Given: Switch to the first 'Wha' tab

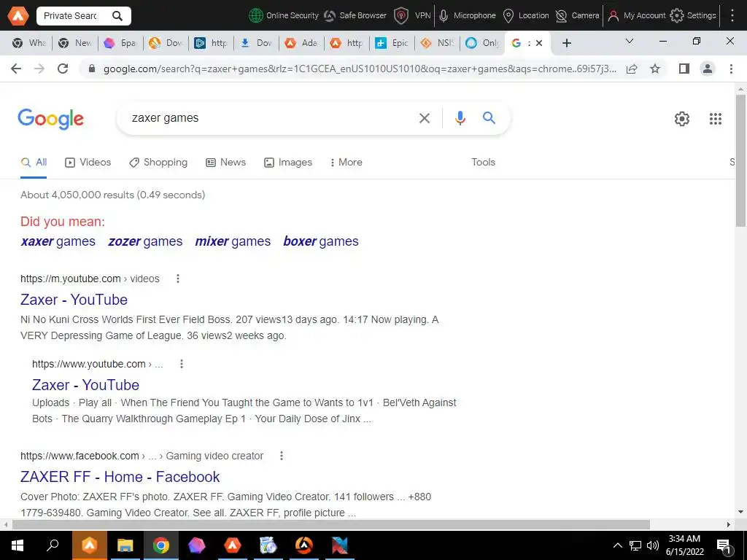Looking at the screenshot, I should tap(29, 43).
